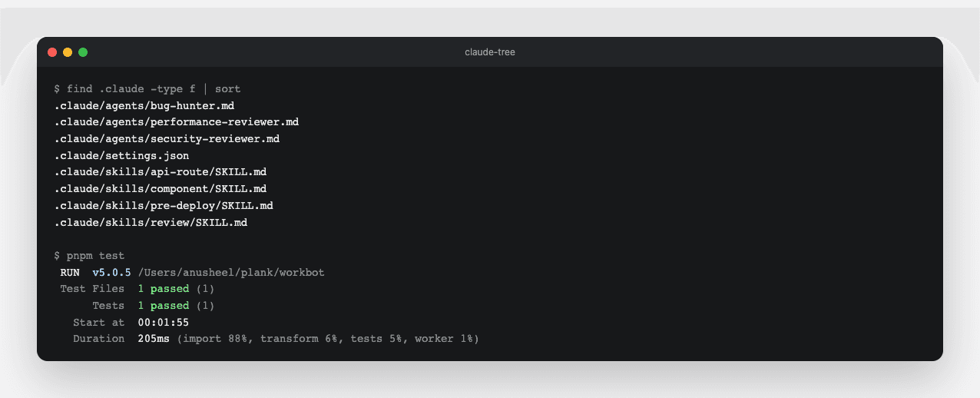Click the v5.0.5 version text

(112, 273)
